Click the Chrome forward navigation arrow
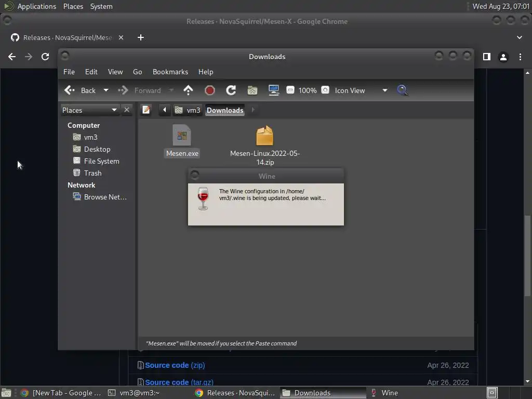This screenshot has height=399, width=532. (29, 57)
